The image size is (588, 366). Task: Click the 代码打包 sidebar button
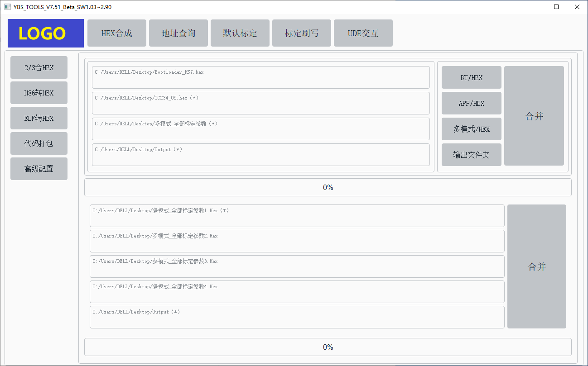(x=39, y=143)
